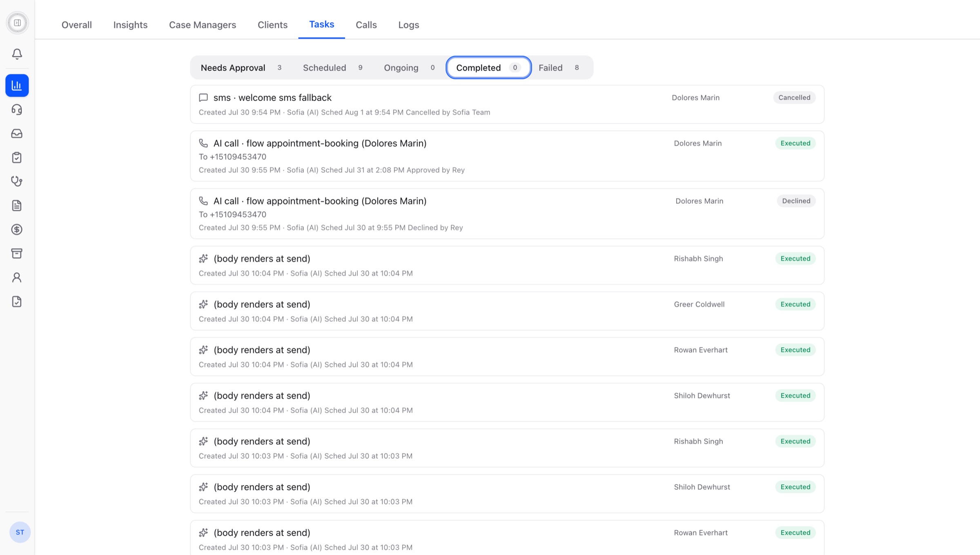Click the Greer Coldwell client name
980x555 pixels.
pos(699,304)
